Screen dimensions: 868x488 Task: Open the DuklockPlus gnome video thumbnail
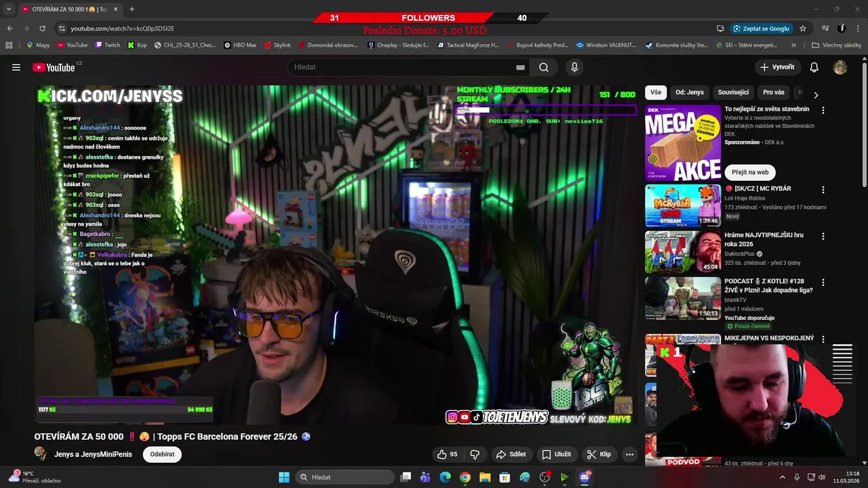[682, 251]
